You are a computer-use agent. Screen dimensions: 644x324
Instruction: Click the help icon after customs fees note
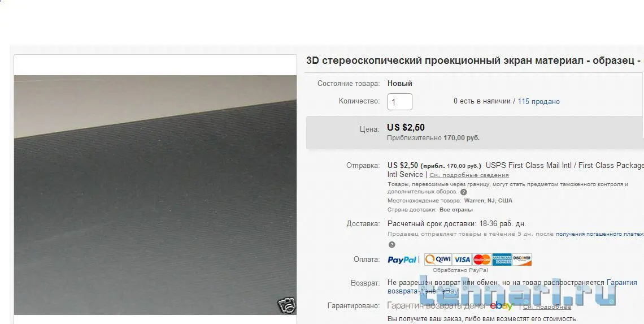(463, 192)
